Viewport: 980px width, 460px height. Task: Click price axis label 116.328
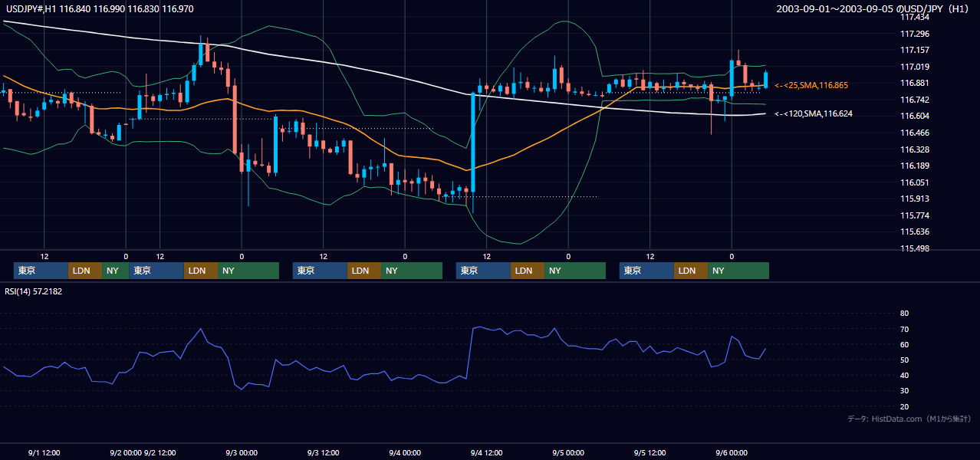point(914,149)
